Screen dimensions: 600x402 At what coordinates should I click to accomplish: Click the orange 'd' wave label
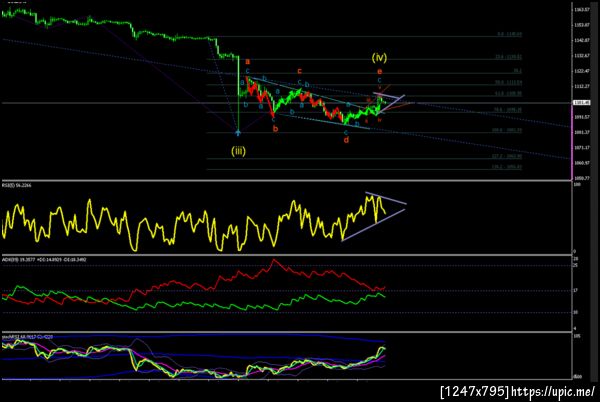click(346, 140)
